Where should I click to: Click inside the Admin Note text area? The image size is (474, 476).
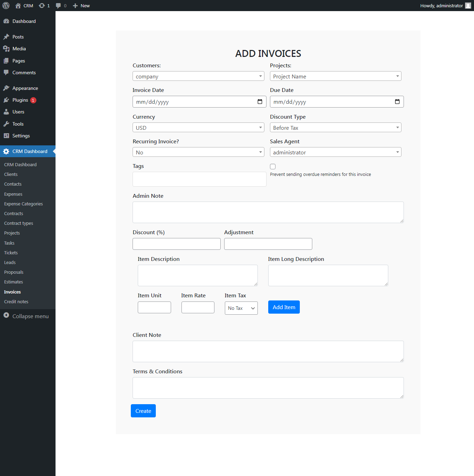click(268, 212)
